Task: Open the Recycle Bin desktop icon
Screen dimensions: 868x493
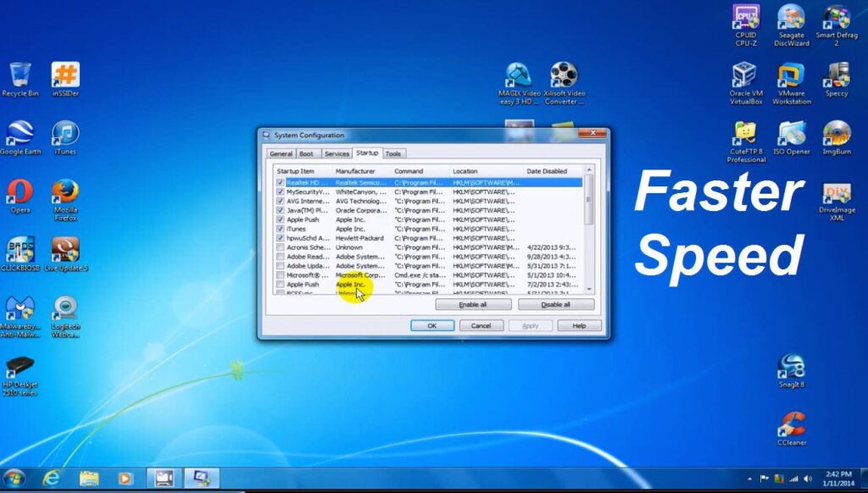Action: click(x=20, y=80)
